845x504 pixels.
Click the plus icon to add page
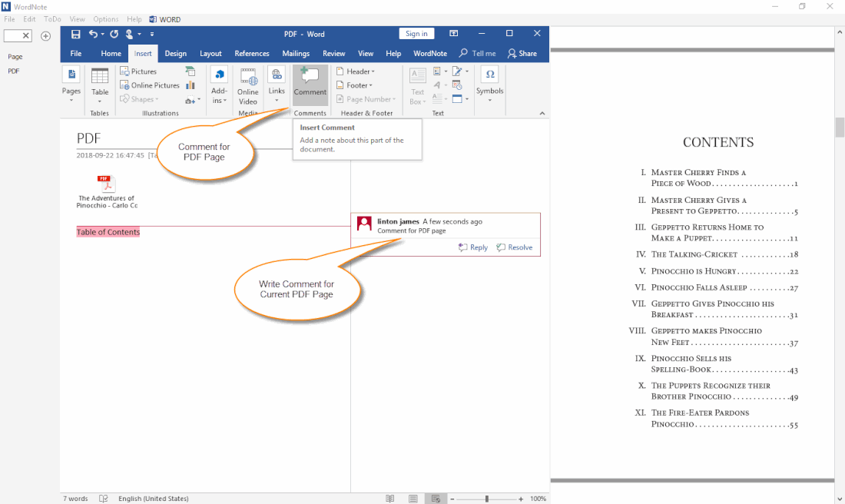45,36
